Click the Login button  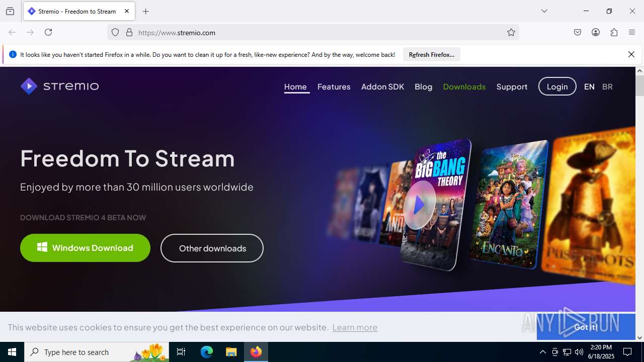557,86
